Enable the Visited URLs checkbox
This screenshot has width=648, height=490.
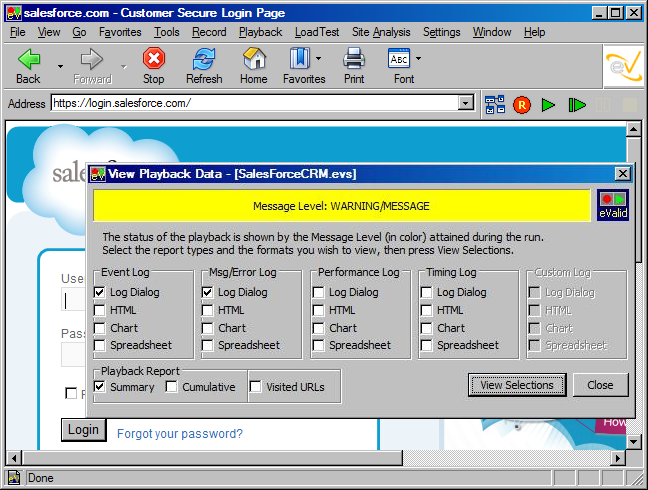click(x=255, y=387)
